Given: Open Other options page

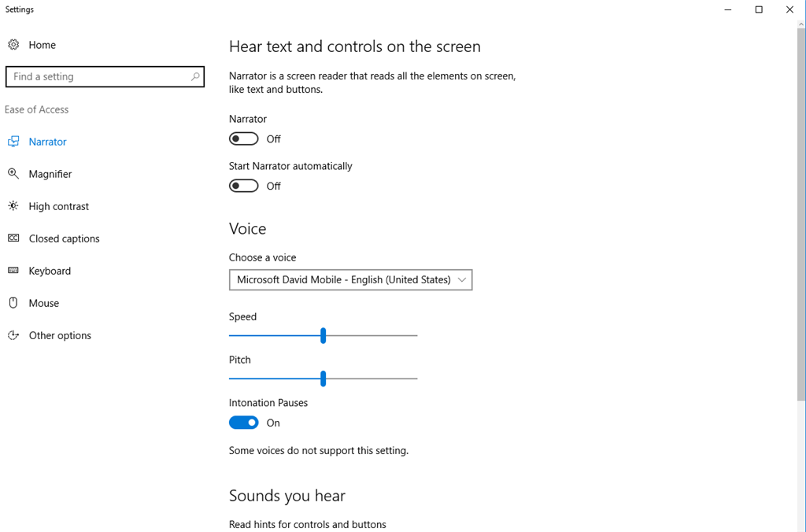Looking at the screenshot, I should [60, 336].
